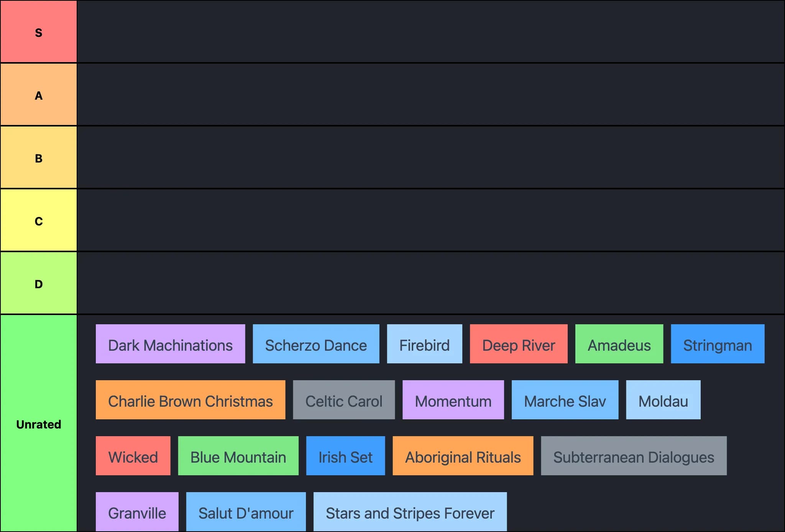Click the S tier label

(x=38, y=32)
